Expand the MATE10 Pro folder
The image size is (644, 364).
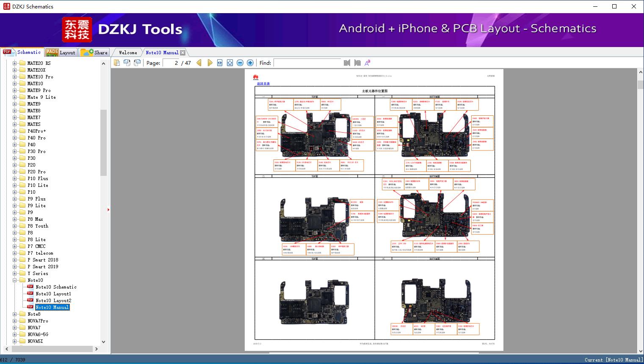pyautogui.click(x=15, y=77)
